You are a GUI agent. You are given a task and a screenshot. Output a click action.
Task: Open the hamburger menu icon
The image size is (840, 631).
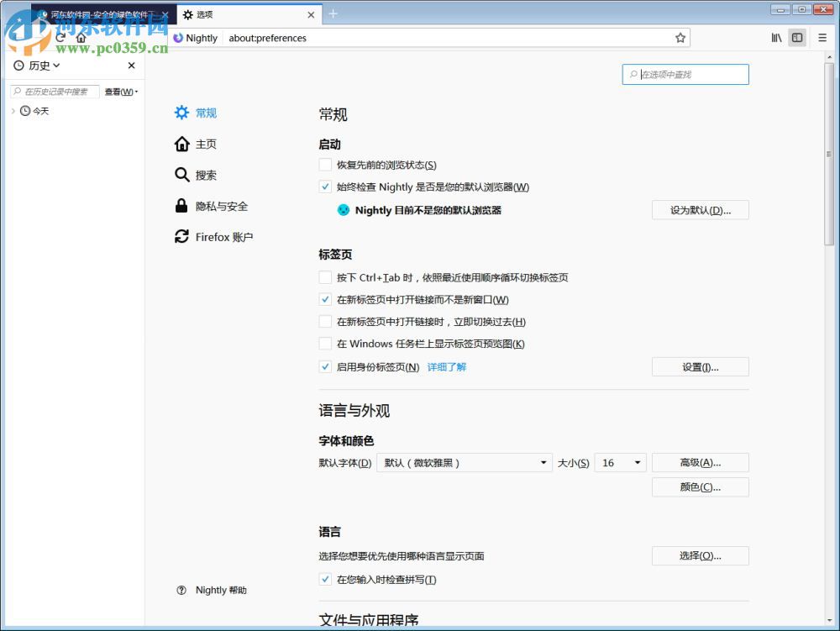[821, 38]
